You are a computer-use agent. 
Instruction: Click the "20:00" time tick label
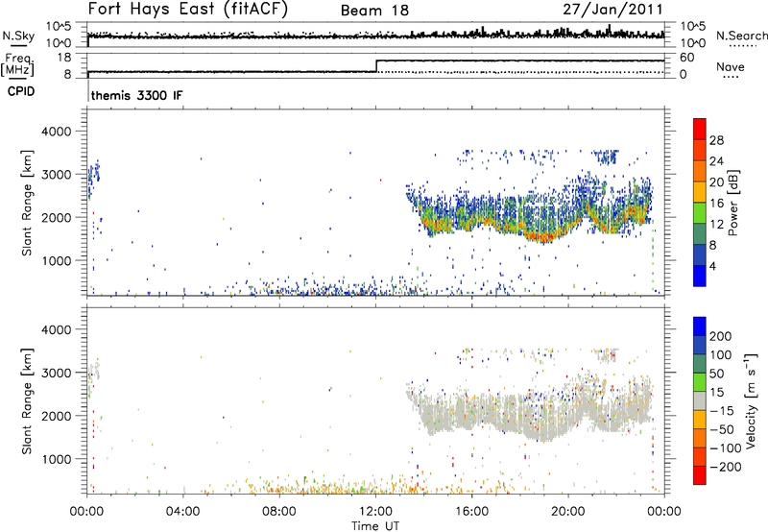pyautogui.click(x=568, y=512)
